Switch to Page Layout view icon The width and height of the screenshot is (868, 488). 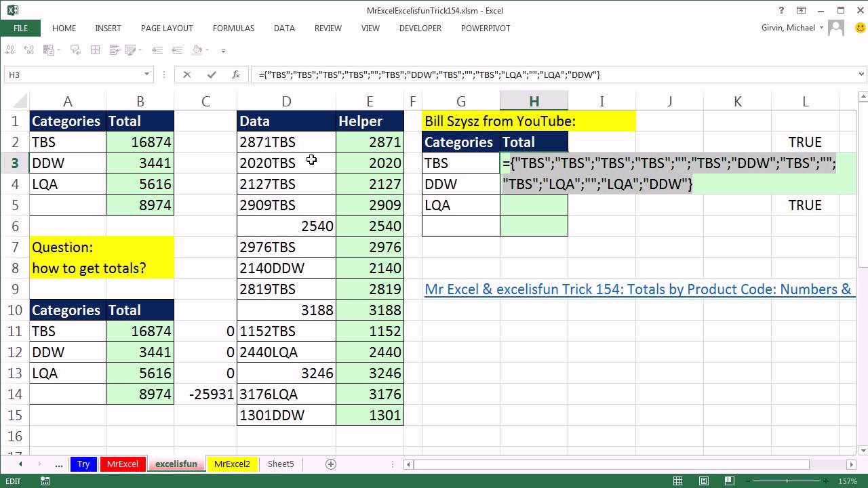point(704,481)
